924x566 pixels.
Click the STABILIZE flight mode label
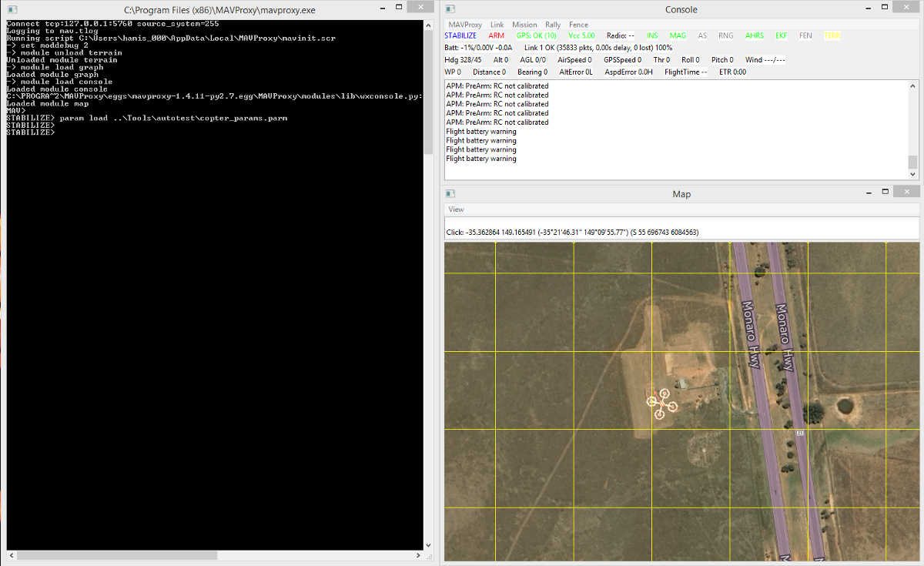460,35
